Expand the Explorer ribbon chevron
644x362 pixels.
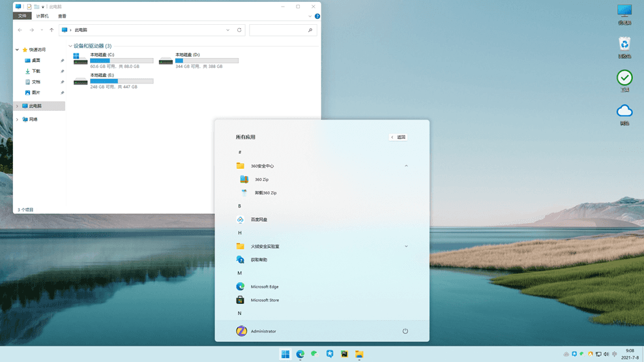pyautogui.click(x=310, y=16)
